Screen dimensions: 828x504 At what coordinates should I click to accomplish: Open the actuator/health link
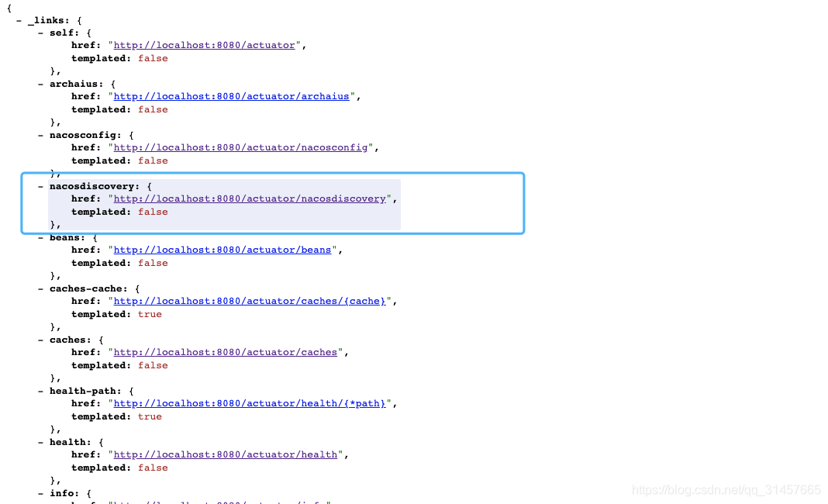pyautogui.click(x=226, y=454)
